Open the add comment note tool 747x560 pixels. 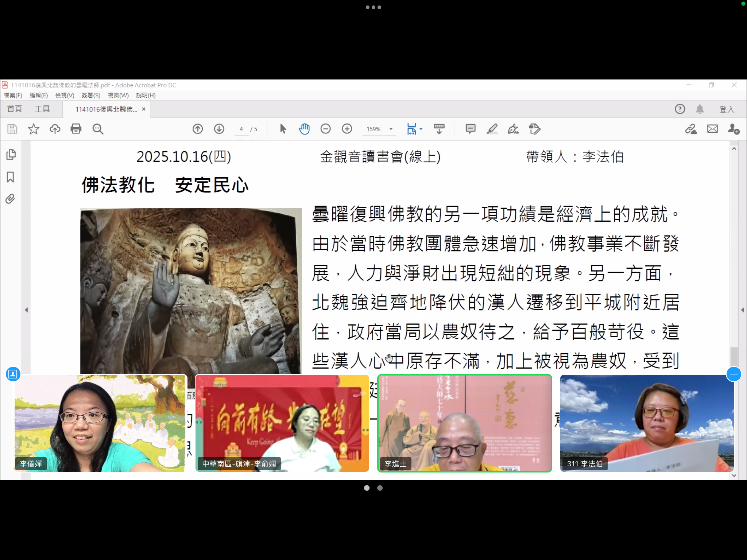click(471, 129)
